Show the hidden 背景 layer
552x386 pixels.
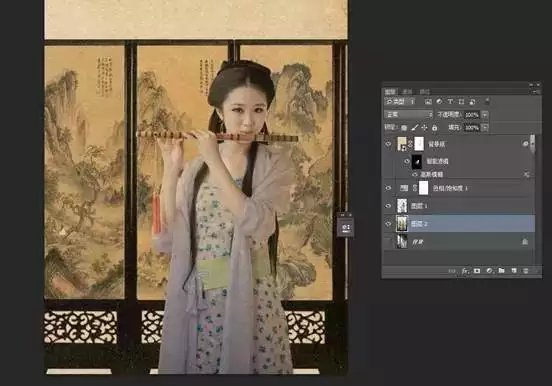389,242
